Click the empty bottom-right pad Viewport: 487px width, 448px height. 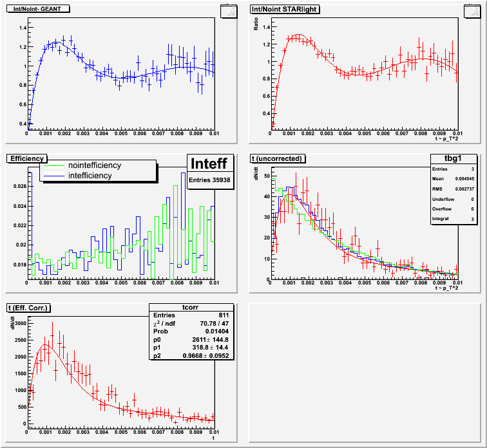(x=365, y=373)
